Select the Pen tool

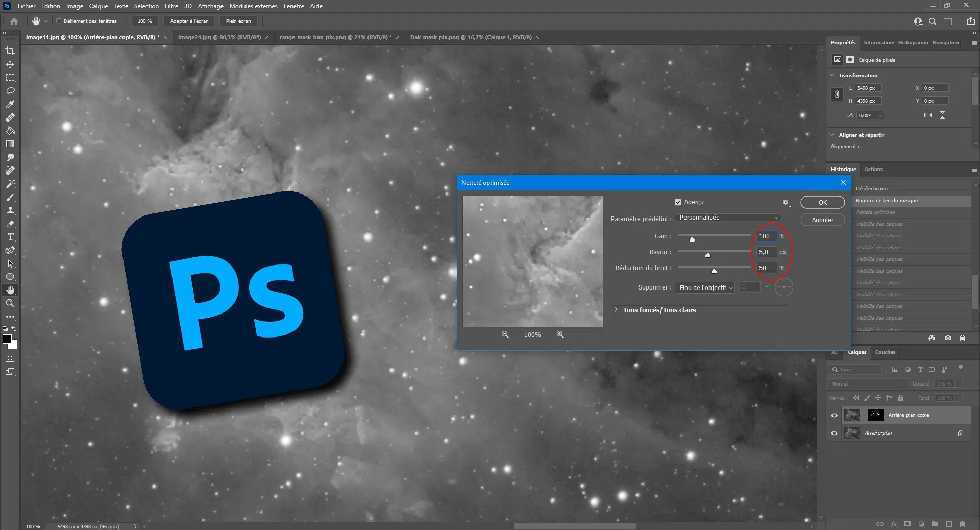pyautogui.click(x=10, y=250)
